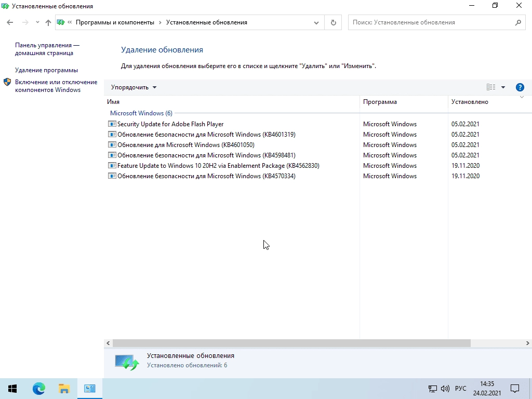
Task: Collapse the Microsoft Windows (6) group
Action: tap(141, 113)
